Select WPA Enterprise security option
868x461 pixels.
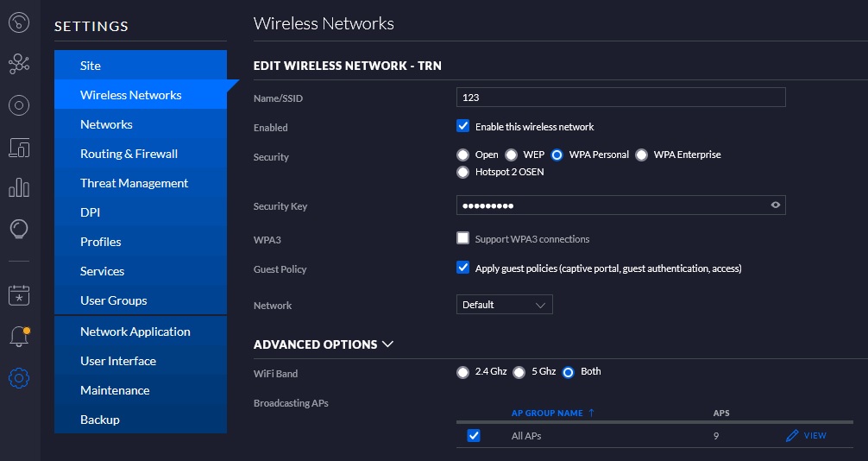641,155
